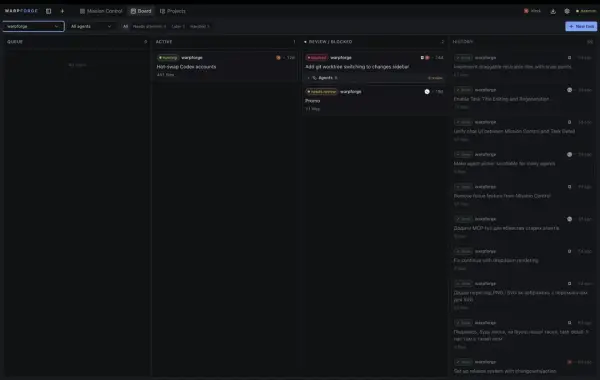Filter tasks by the Handled chip

(200, 26)
